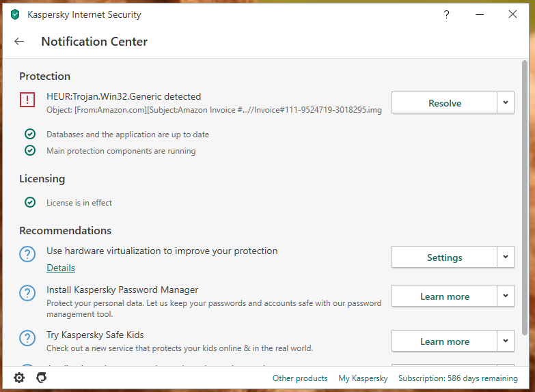Open the My Kaspersky link

pos(363,378)
